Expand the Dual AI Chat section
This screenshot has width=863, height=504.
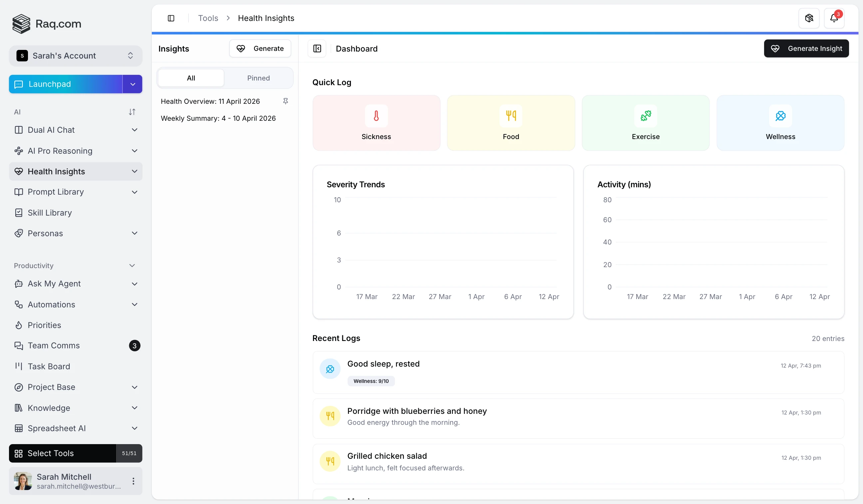135,130
